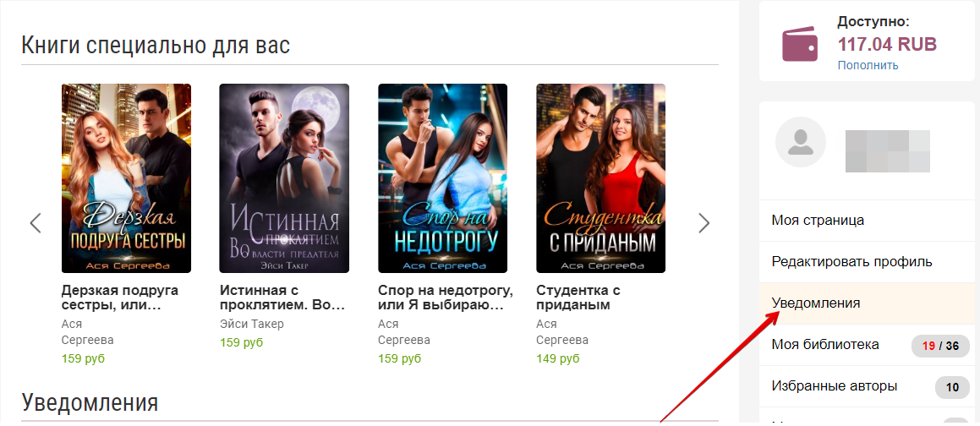Open "Дерзкая подруга сестры" book cover
The width and height of the screenshot is (980, 426).
tap(126, 178)
